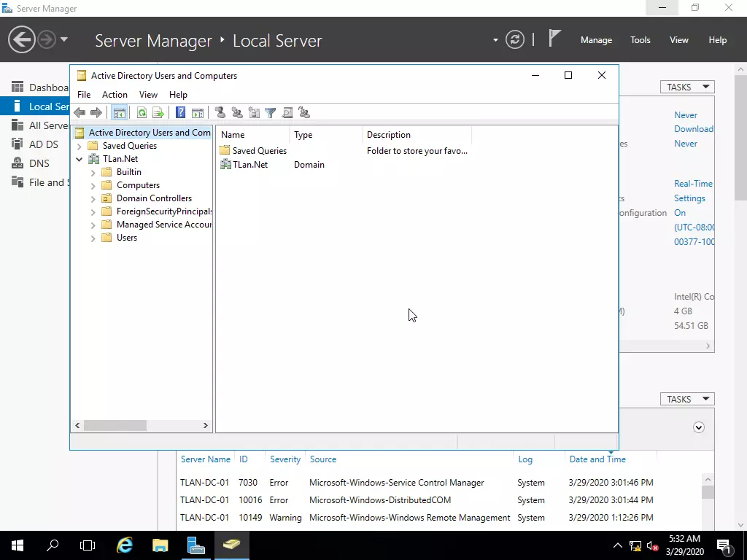Click the right arrow of the tree scrollbar
Screen dimensions: 747x560
tap(205, 425)
